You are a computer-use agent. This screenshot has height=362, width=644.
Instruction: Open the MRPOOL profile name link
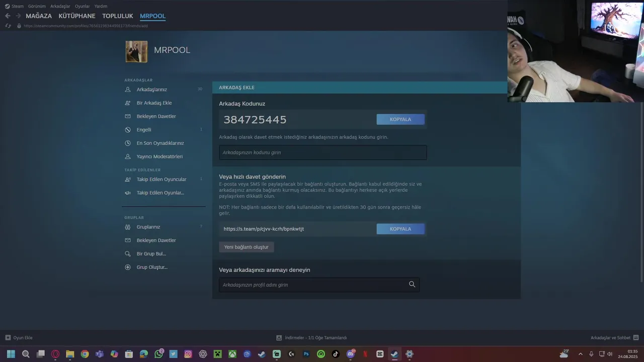coord(172,50)
